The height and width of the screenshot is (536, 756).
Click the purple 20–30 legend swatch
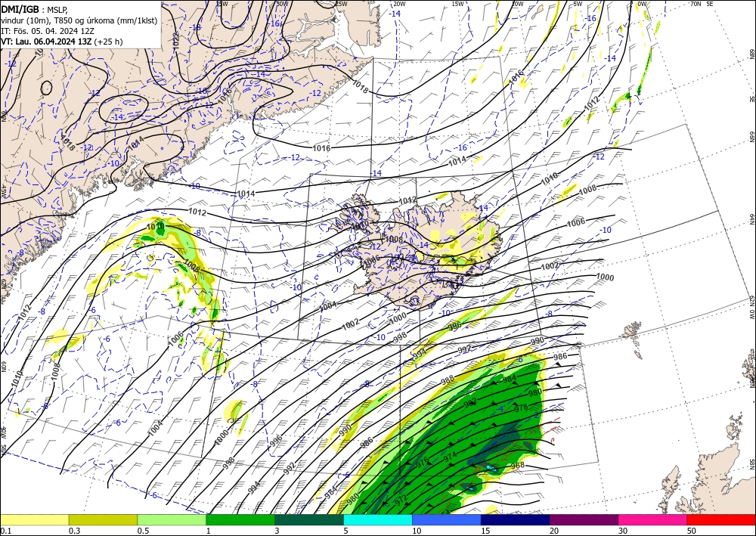(584, 519)
